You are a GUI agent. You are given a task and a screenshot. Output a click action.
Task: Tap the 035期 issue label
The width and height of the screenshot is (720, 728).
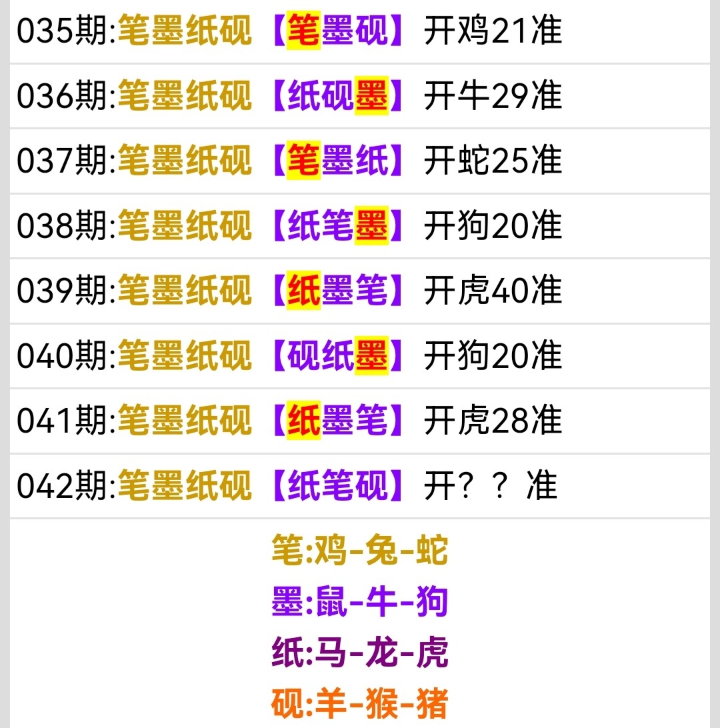[63, 31]
